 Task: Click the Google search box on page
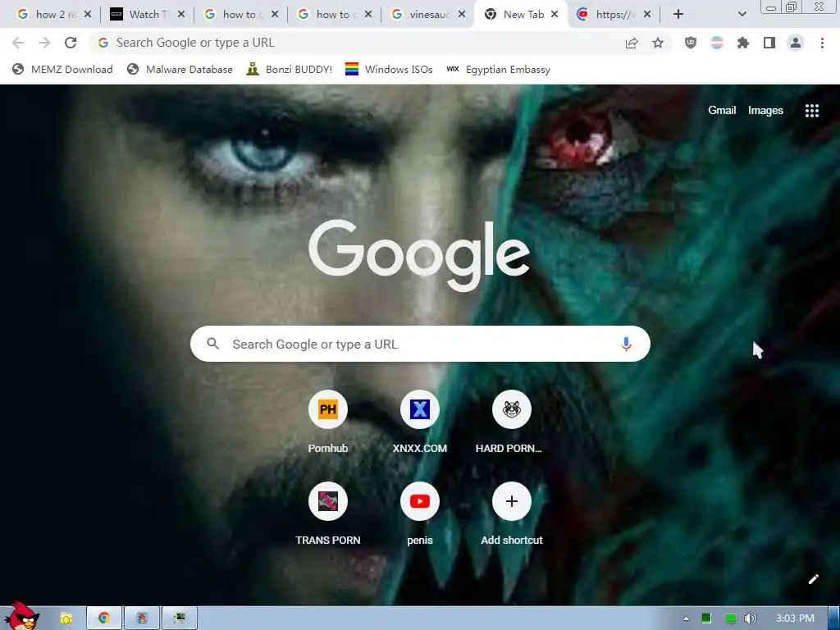coord(420,344)
